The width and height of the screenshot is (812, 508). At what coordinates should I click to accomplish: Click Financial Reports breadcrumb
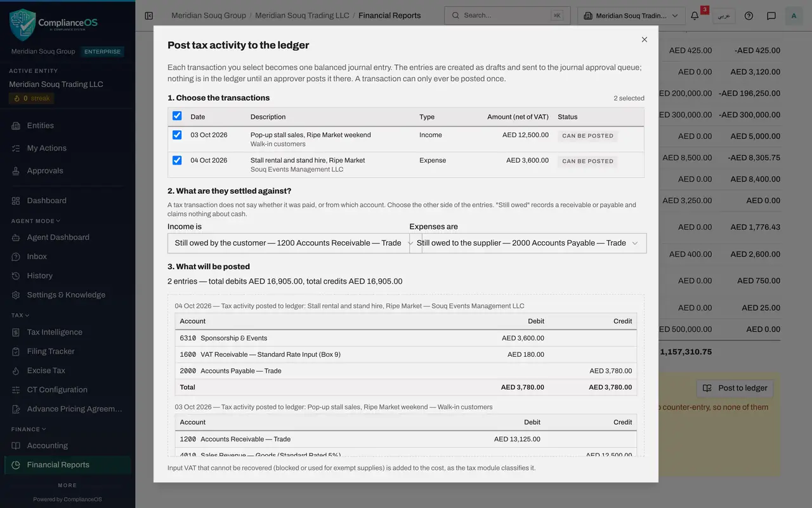[x=390, y=15]
